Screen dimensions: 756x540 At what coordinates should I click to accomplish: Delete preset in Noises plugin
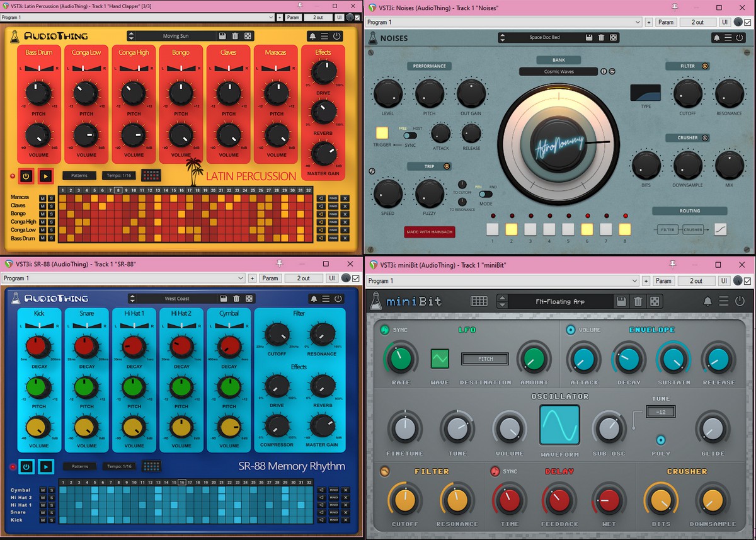coord(601,38)
